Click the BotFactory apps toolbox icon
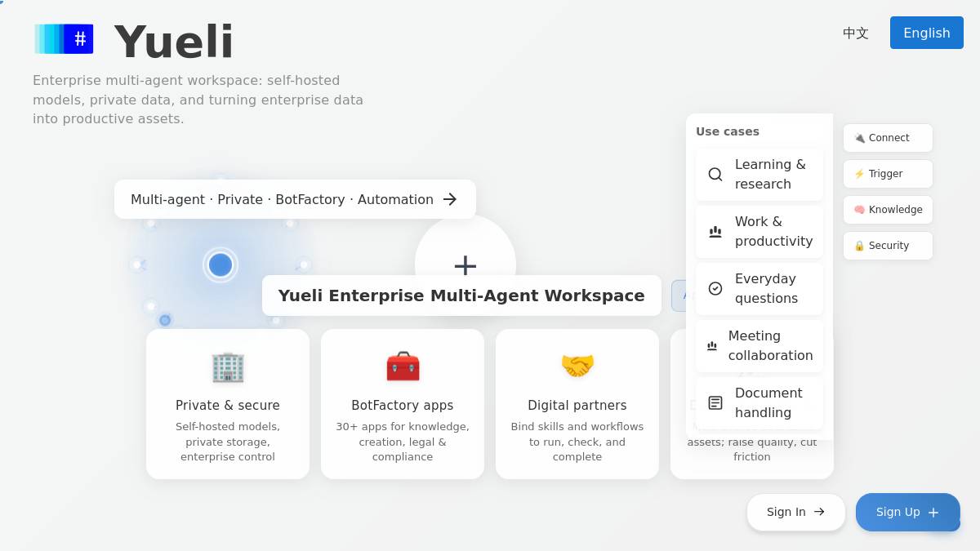The width and height of the screenshot is (980, 551). [x=403, y=367]
